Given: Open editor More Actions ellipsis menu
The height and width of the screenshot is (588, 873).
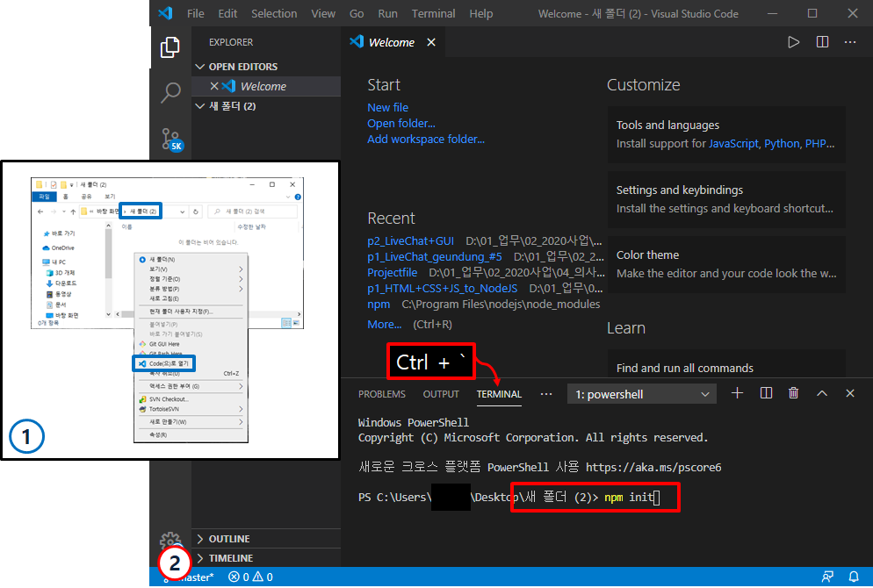Looking at the screenshot, I should click(x=850, y=42).
